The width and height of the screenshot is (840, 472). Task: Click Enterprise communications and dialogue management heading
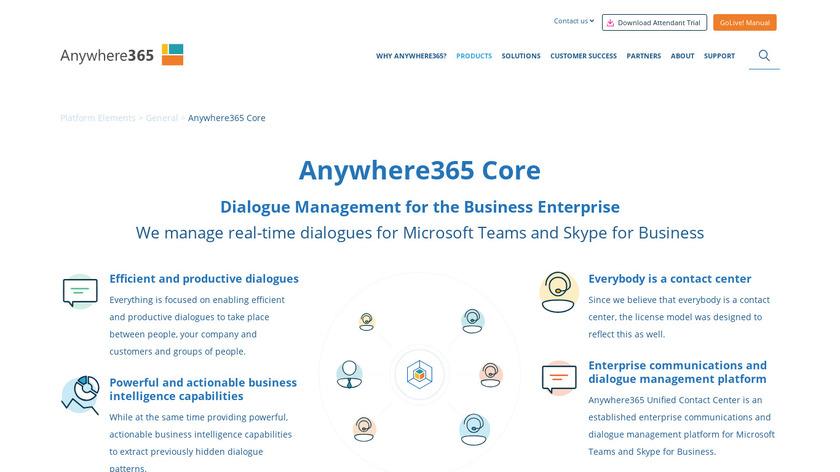678,372
